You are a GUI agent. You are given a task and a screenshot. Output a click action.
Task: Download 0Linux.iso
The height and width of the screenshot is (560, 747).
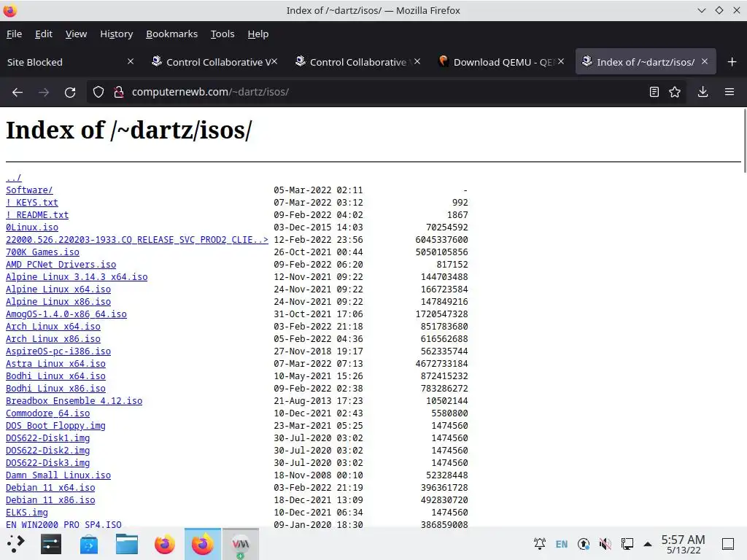(x=32, y=227)
